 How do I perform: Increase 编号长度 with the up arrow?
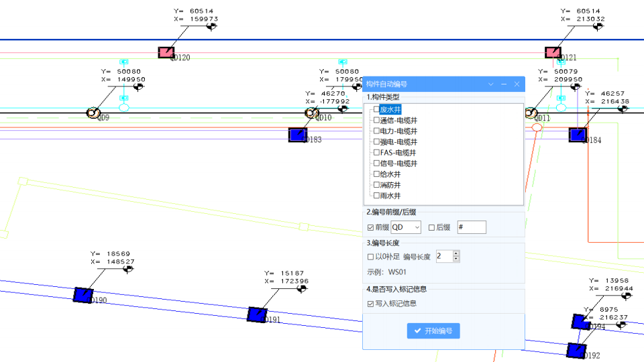(x=456, y=253)
